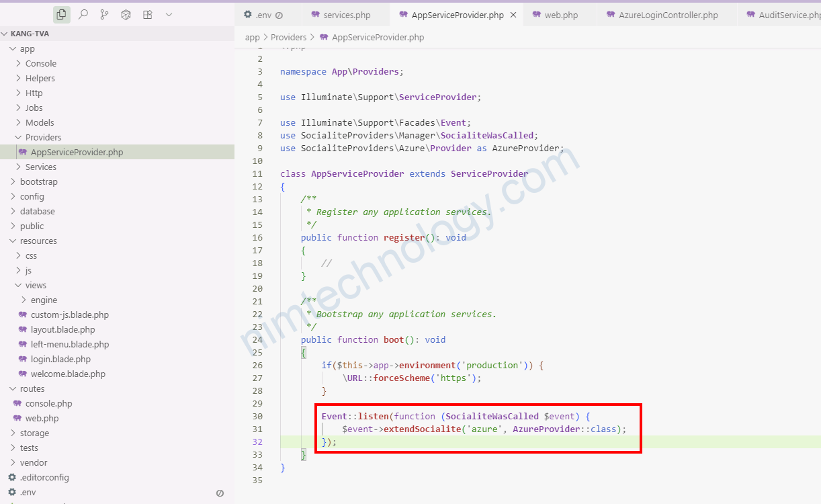821x504 pixels.
Task: Click the .editorconfig gear file icon
Action: point(12,478)
